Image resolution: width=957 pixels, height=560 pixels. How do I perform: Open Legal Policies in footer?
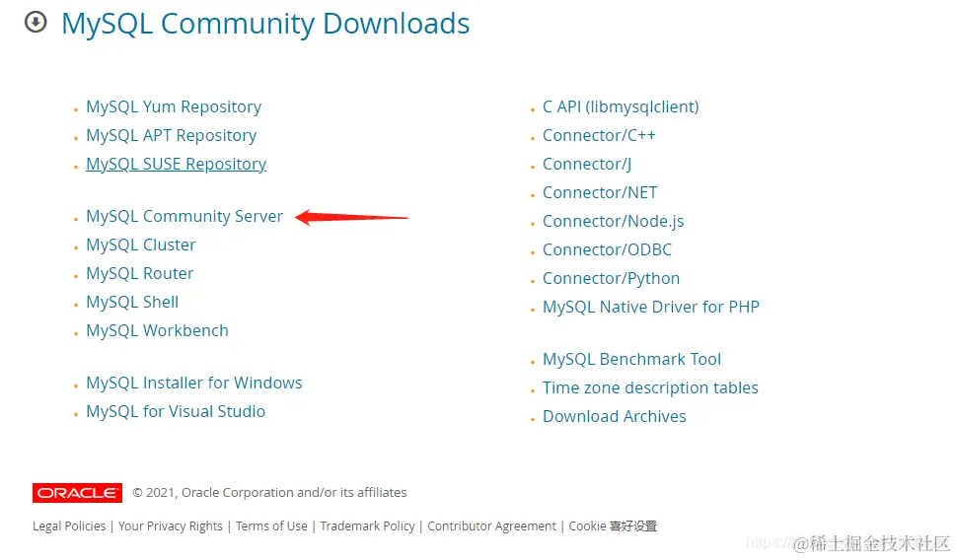pos(69,525)
